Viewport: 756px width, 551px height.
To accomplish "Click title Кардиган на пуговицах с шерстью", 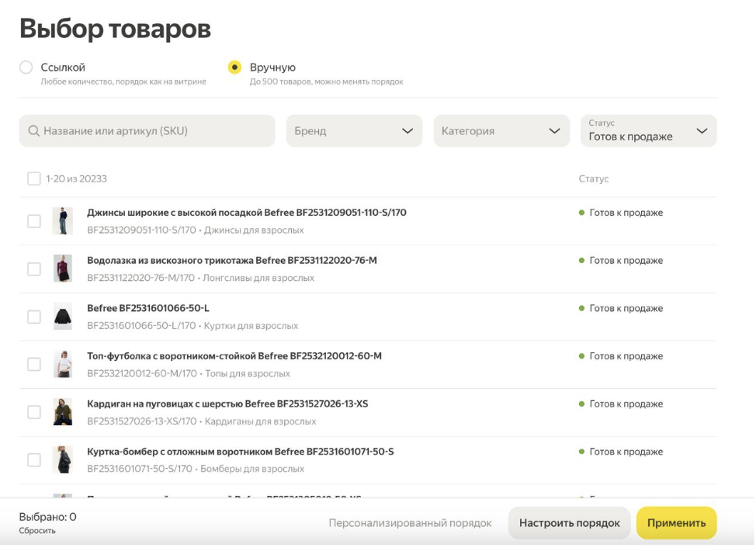I will coord(227,404).
